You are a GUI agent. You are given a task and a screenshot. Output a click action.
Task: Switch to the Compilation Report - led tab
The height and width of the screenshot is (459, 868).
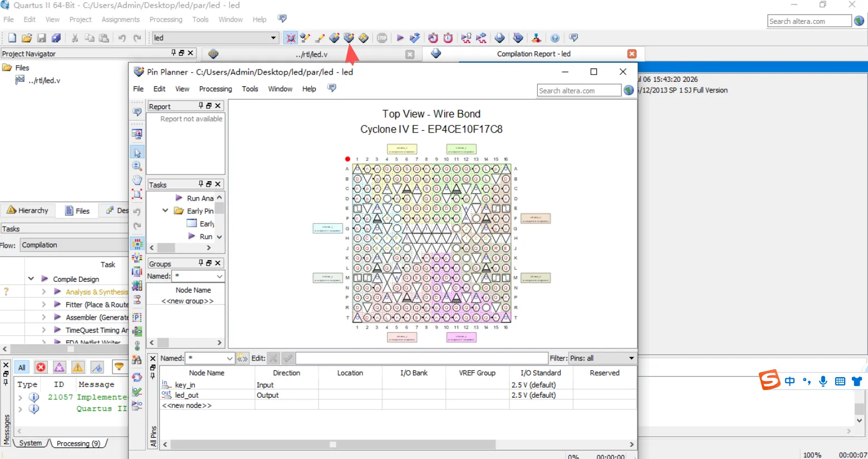pos(533,54)
